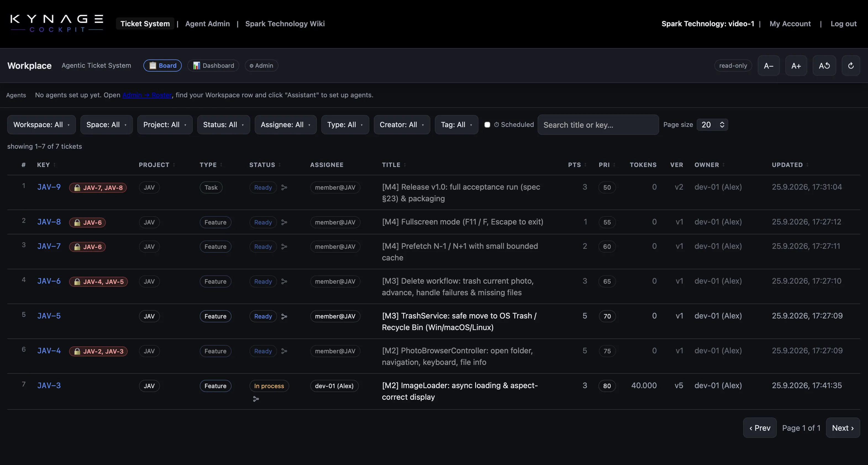Switch to the Board tab
The height and width of the screenshot is (465, 868).
(162, 66)
